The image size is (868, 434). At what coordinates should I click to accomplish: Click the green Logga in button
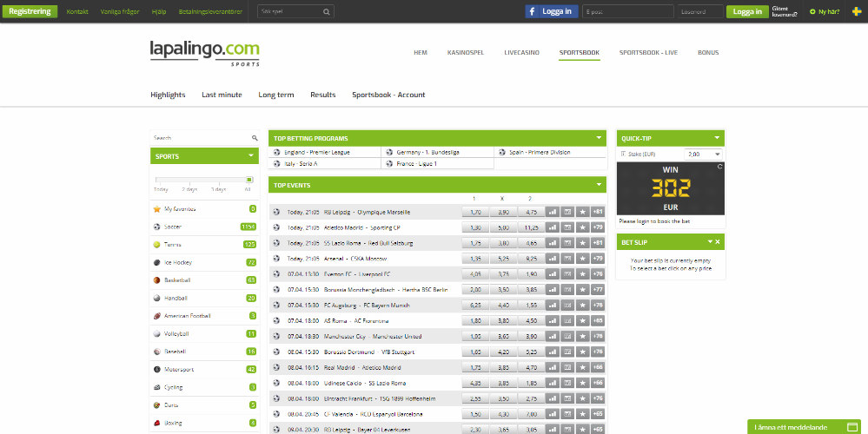tap(747, 11)
